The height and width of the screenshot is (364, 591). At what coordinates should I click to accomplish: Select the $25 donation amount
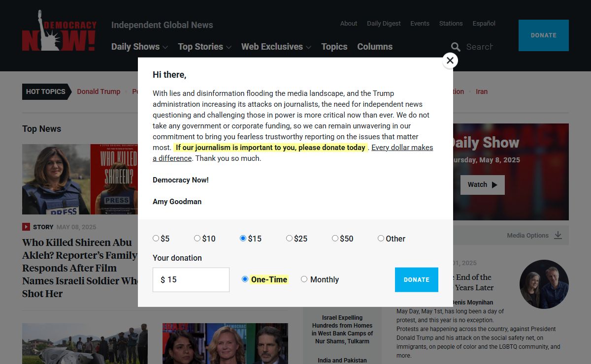click(x=289, y=238)
